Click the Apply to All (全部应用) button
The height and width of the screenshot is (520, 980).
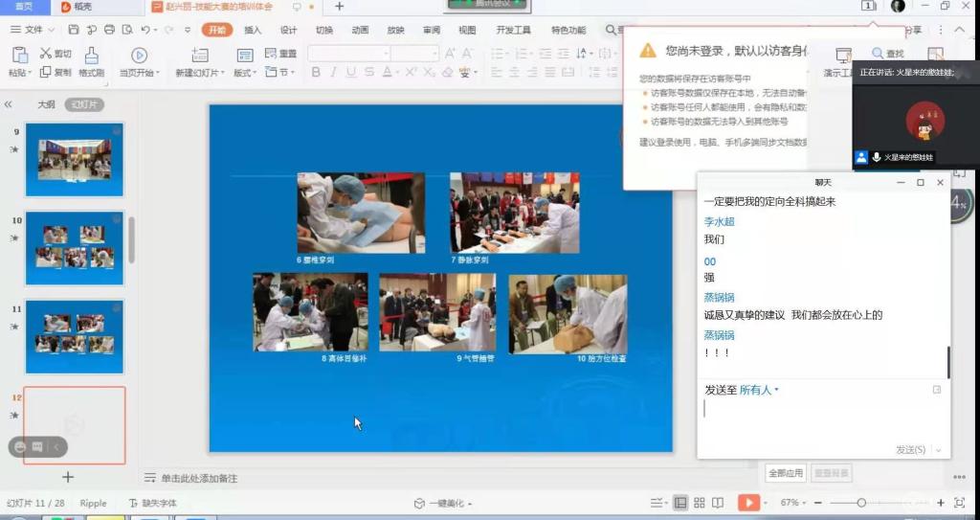(785, 473)
